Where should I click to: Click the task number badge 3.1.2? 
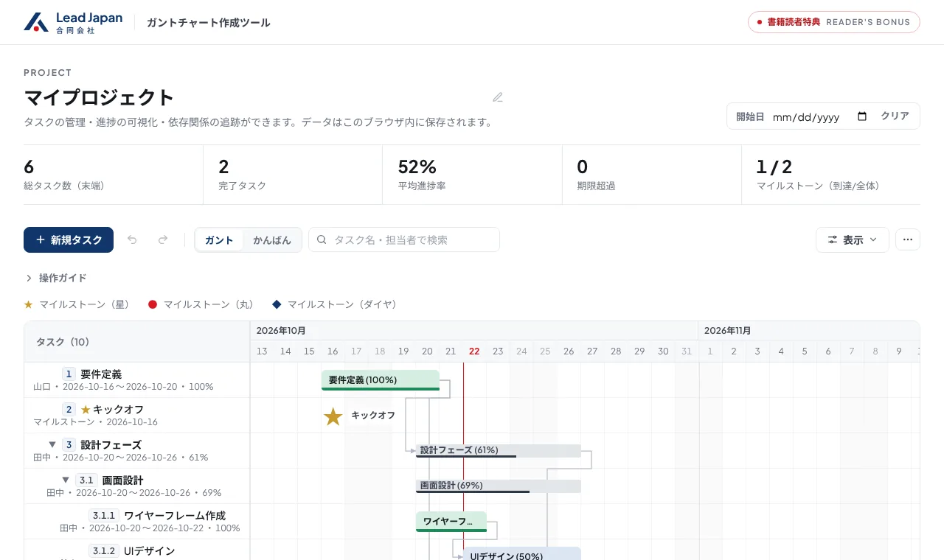[104, 550]
